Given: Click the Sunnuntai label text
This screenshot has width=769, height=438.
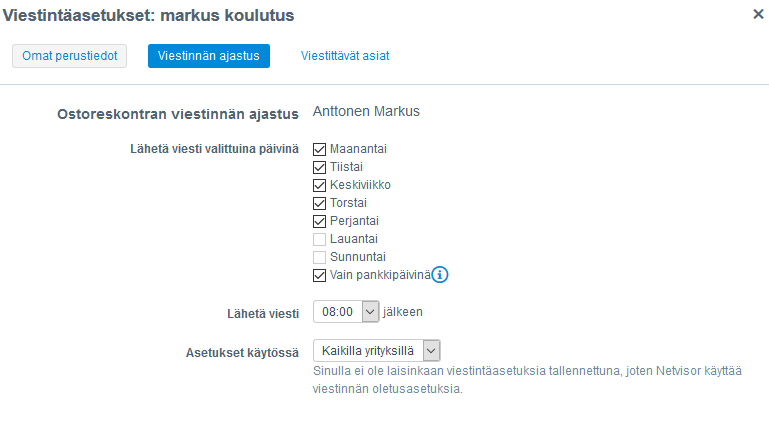Looking at the screenshot, I should [x=357, y=257].
